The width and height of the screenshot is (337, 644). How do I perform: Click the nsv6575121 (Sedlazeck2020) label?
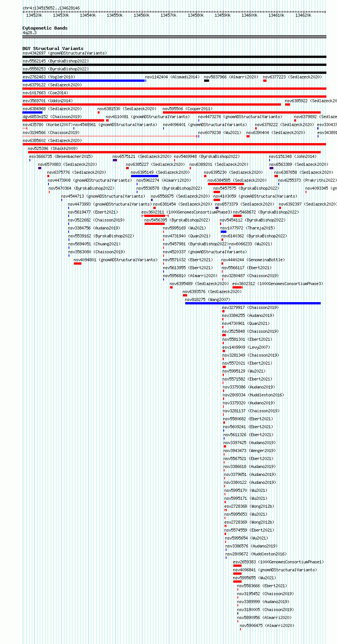click(142, 156)
